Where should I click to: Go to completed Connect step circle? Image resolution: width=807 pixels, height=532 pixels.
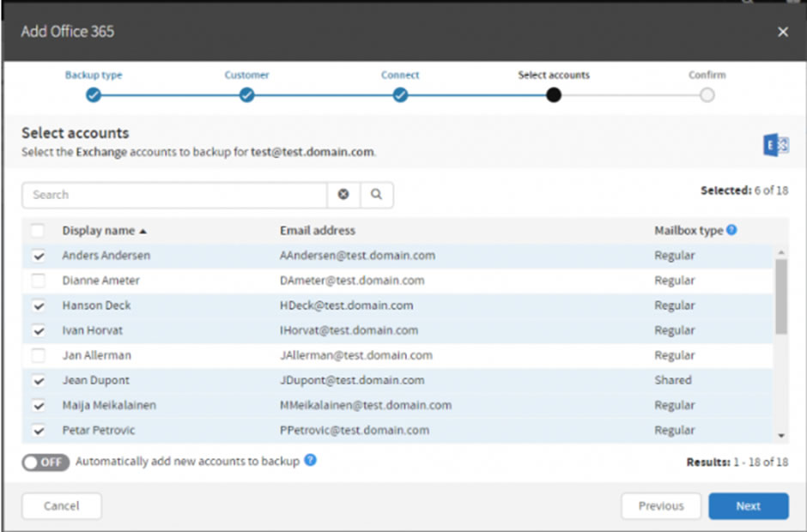400,95
